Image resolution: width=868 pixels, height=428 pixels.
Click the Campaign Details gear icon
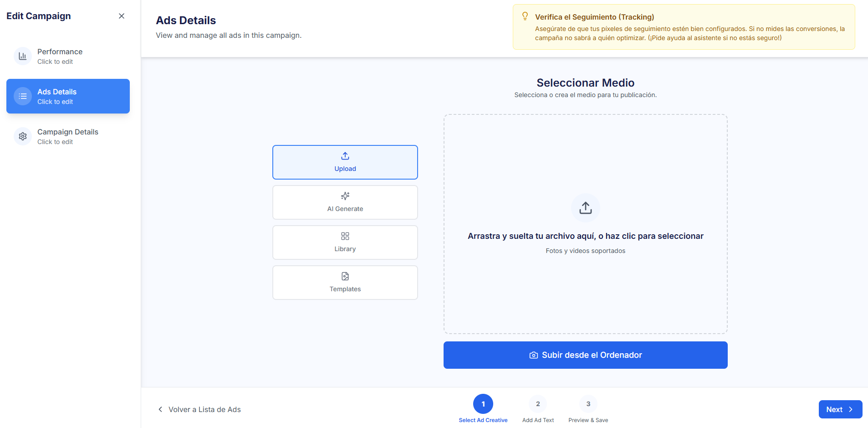coord(23,136)
